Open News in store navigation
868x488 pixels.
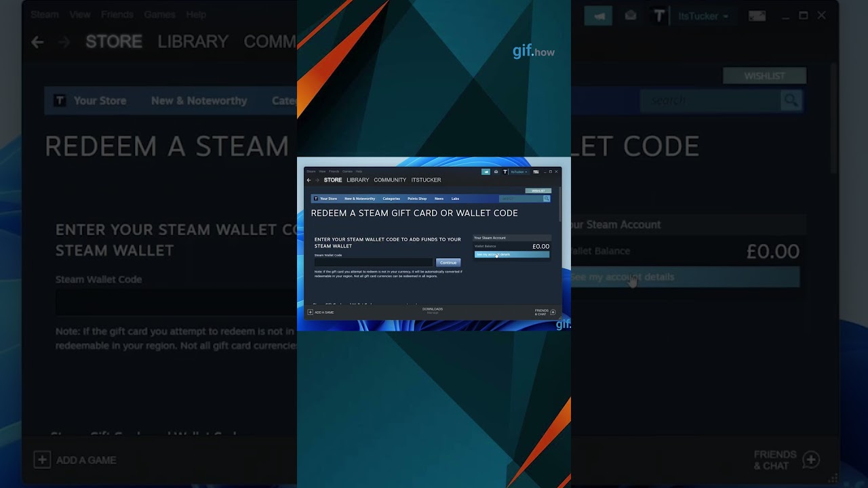click(x=439, y=199)
